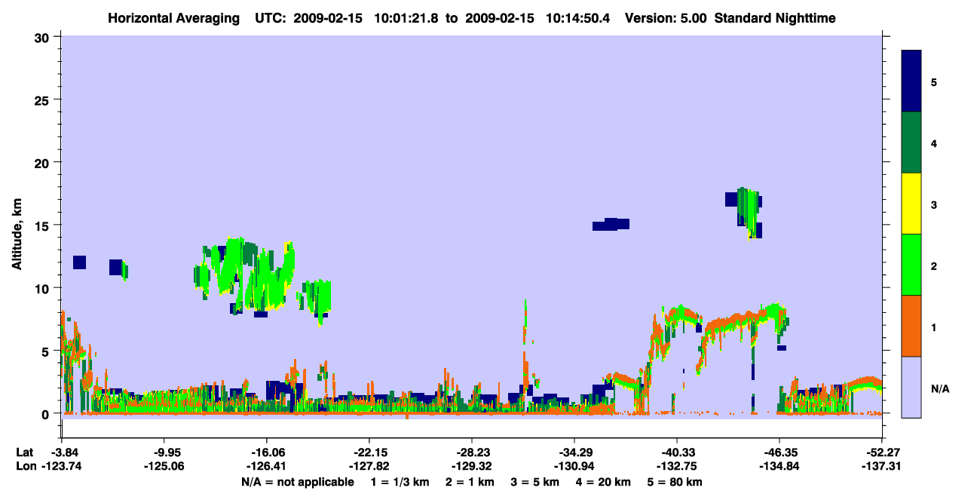Image resolution: width=980 pixels, height=503 pixels.
Task: Click colorbar label '3'
Action: coord(934,204)
